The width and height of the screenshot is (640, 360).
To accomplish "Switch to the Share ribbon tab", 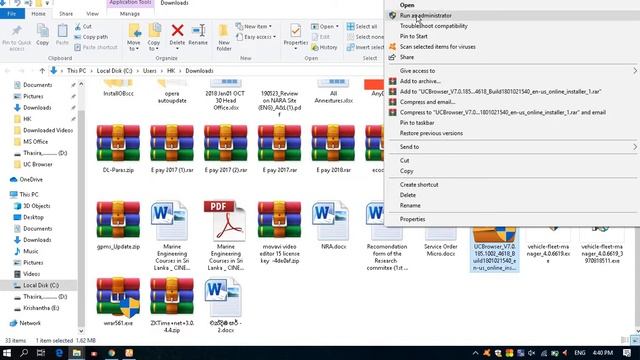I will pos(66,13).
